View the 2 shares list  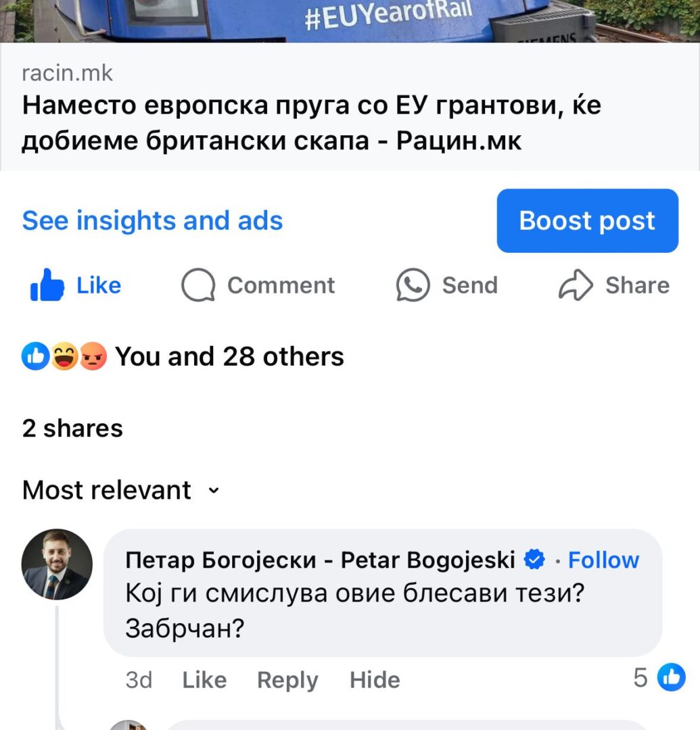[x=72, y=428]
